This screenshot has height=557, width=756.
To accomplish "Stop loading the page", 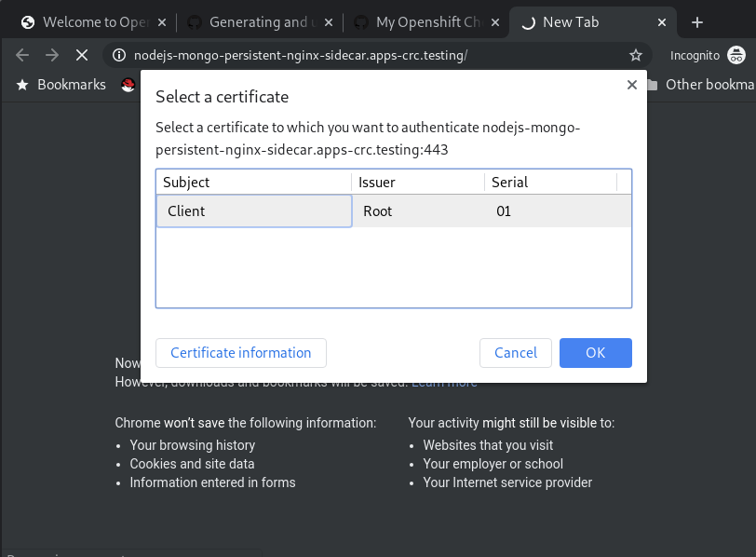I will click(x=82, y=56).
